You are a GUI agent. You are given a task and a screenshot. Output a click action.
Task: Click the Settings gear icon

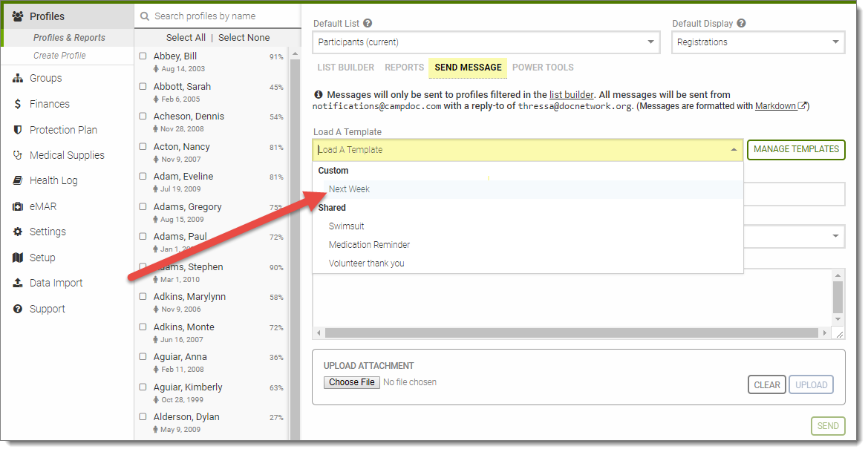[x=18, y=232]
